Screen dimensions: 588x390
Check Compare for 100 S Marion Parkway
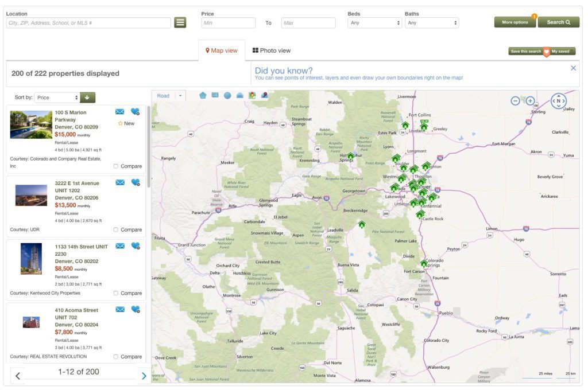click(x=116, y=166)
